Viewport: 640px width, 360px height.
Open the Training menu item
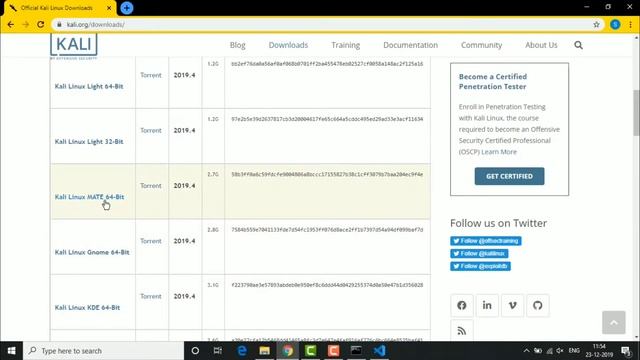345,45
